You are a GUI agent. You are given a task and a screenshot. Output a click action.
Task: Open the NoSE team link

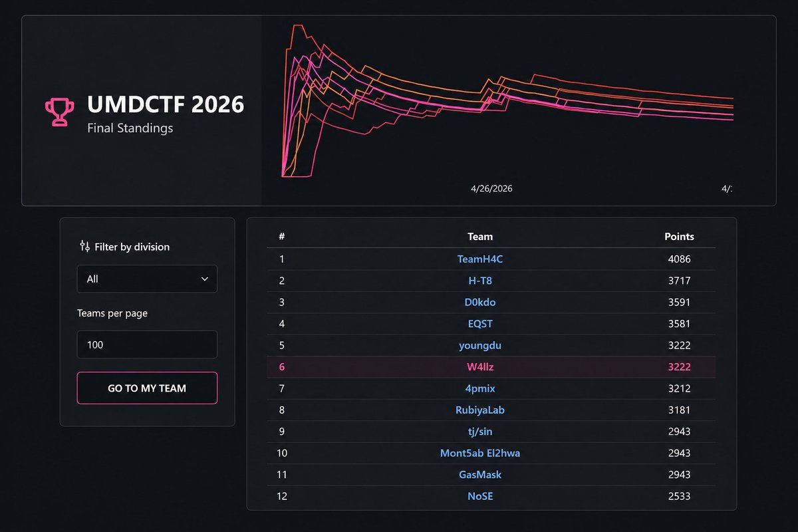480,496
